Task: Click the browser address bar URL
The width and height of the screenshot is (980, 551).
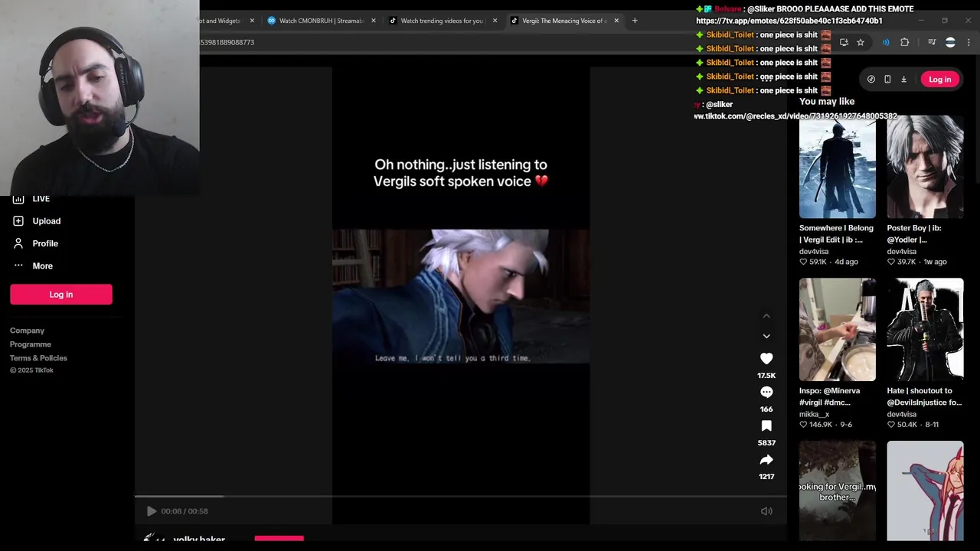Action: point(227,42)
